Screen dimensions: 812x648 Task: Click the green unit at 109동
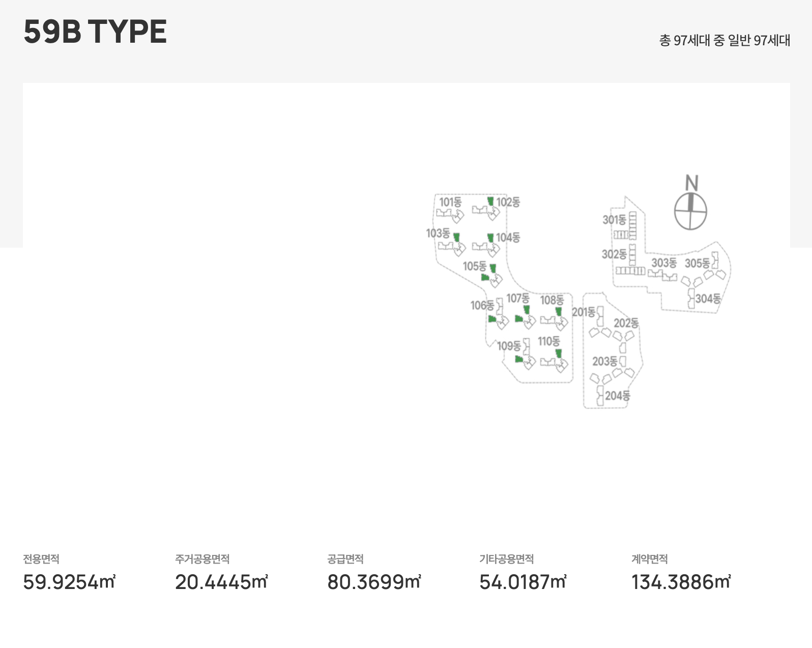tap(518, 359)
